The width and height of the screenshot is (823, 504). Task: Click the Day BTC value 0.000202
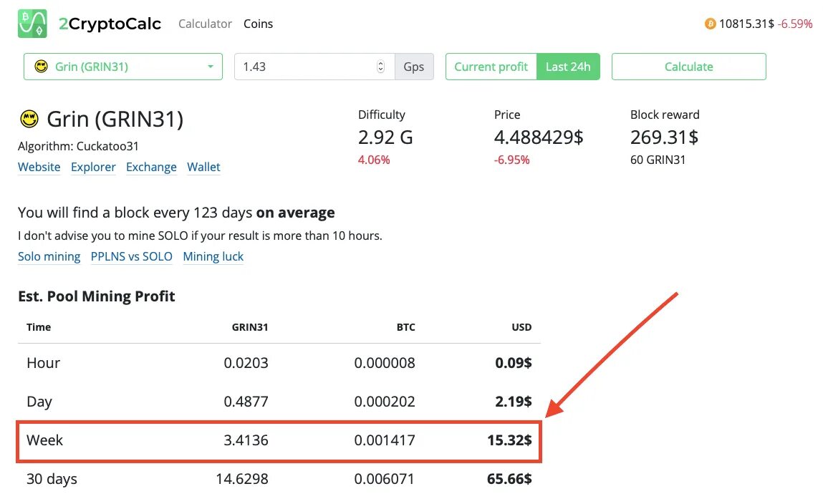pyautogui.click(x=384, y=402)
